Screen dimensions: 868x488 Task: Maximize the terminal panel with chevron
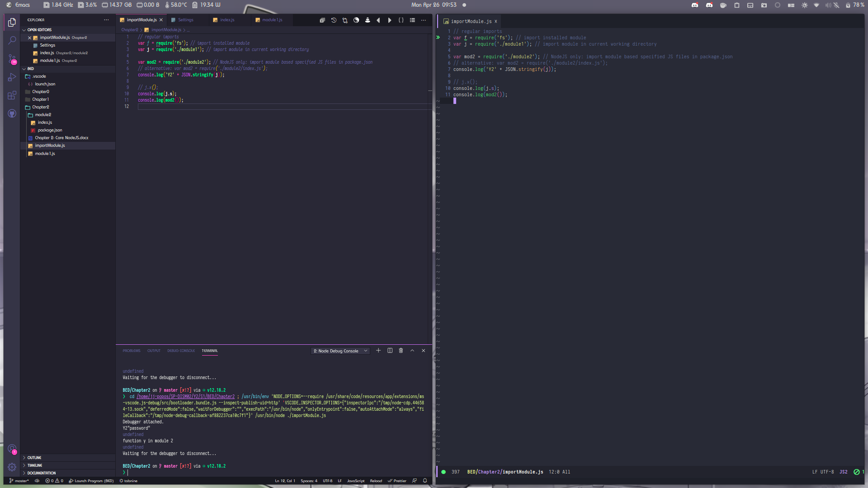[412, 350]
